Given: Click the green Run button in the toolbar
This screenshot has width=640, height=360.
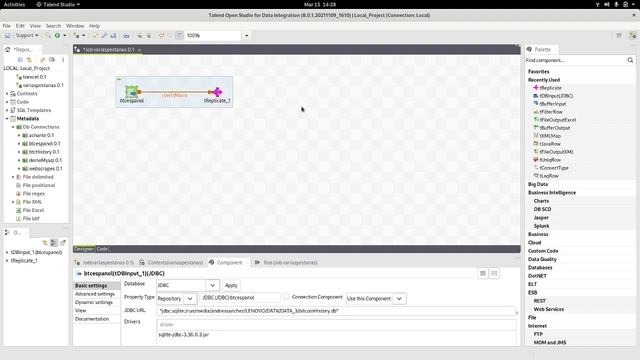Looking at the screenshot, I should pos(57,36).
